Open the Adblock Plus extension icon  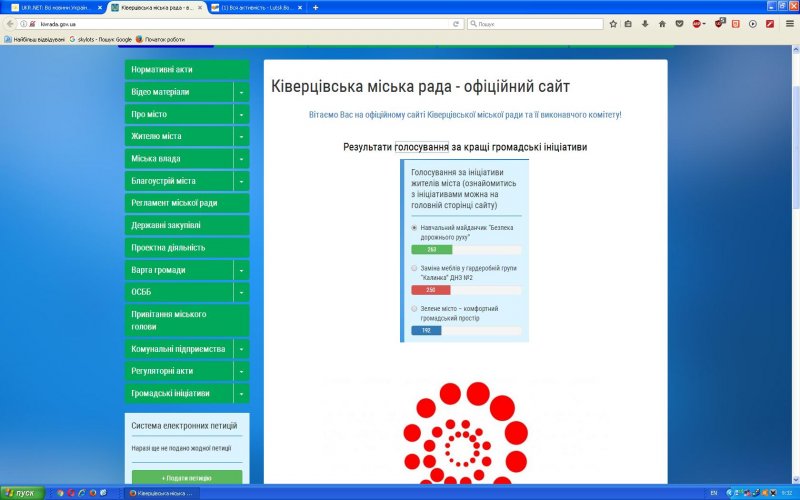coord(698,23)
